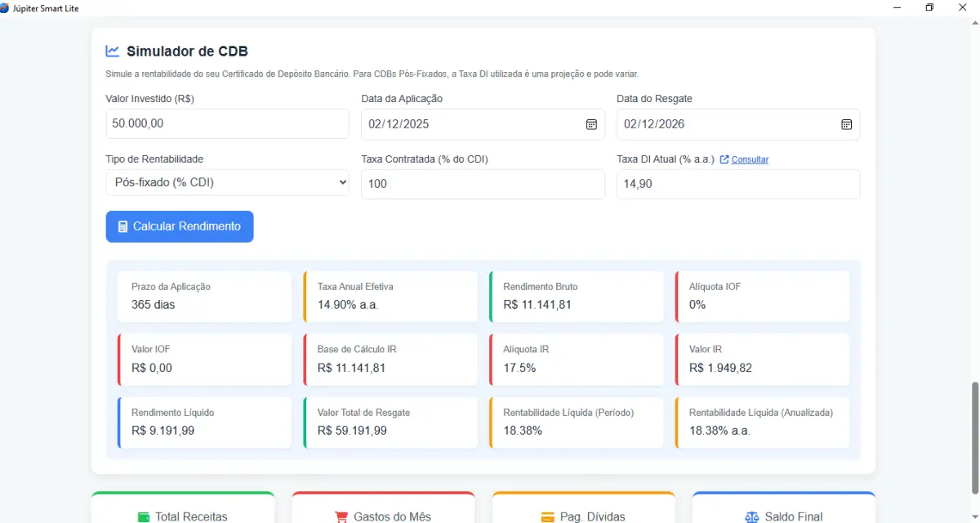Click the Júpiter Smart Lite title bar icon

pyautogui.click(x=7, y=7)
